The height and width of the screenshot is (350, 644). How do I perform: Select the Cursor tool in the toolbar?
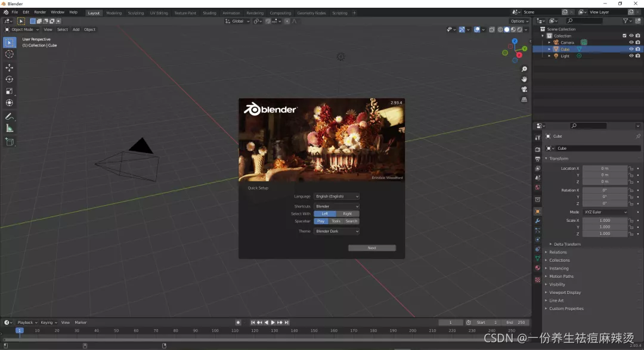pos(10,54)
